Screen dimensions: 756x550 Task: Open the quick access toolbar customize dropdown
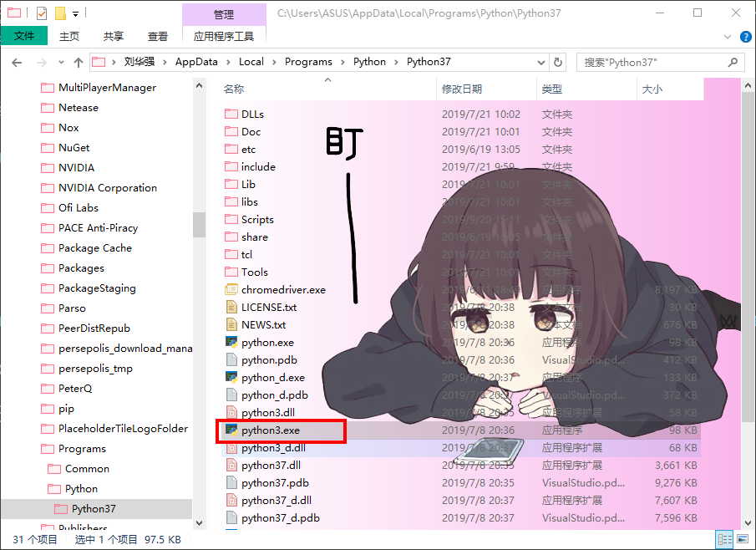pyautogui.click(x=75, y=14)
